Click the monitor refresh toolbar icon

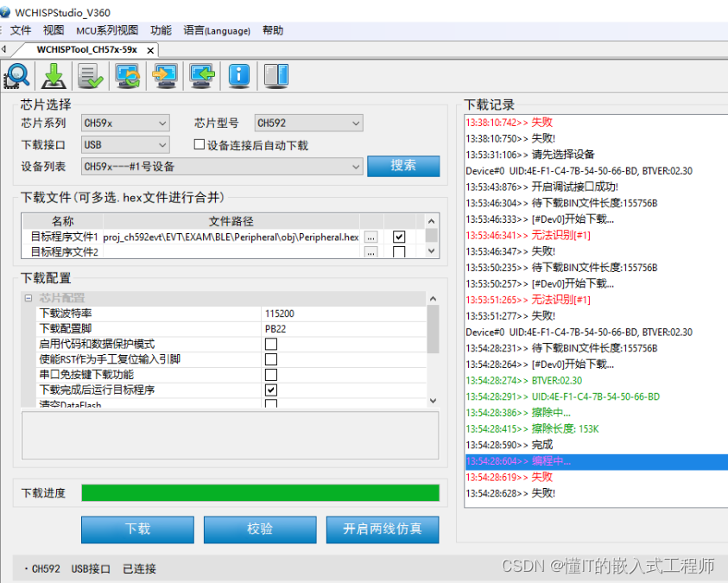click(128, 76)
